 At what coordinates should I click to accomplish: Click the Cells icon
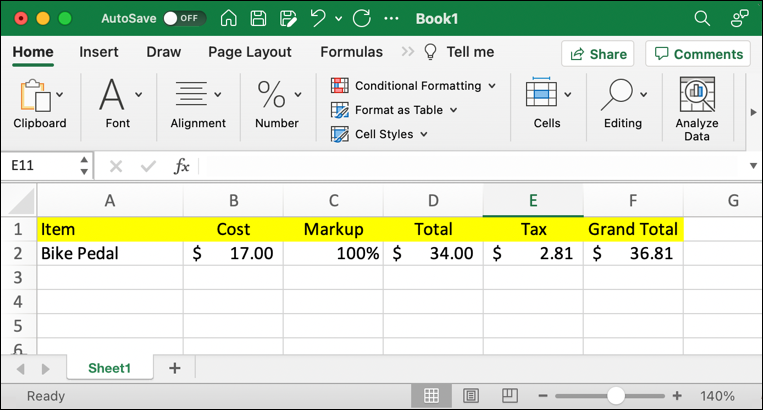(541, 92)
